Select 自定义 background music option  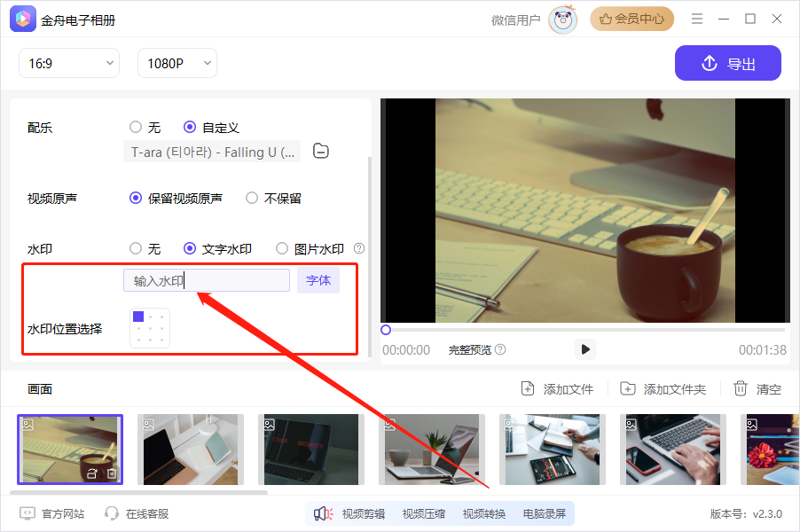[211, 127]
